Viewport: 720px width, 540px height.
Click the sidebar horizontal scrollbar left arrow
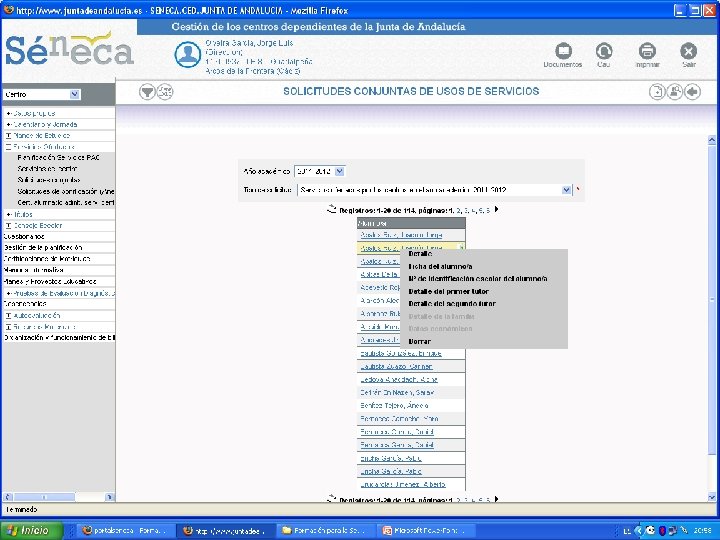(7, 497)
